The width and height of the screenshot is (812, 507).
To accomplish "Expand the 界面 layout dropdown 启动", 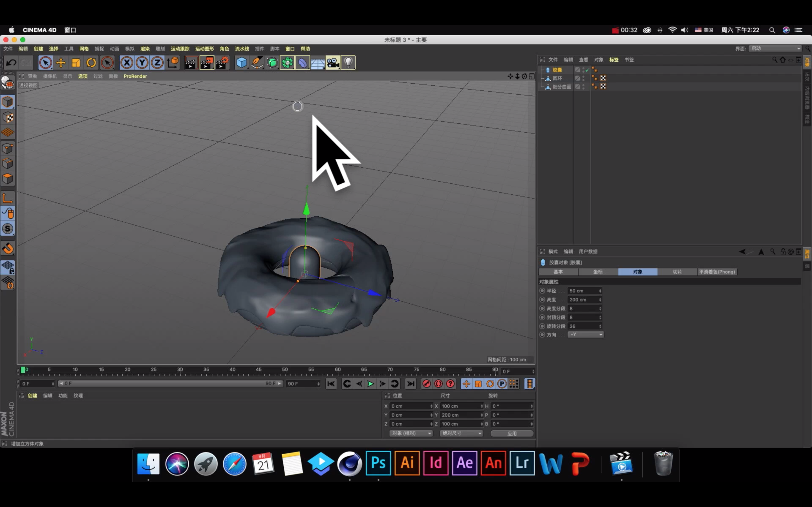I will (x=775, y=49).
